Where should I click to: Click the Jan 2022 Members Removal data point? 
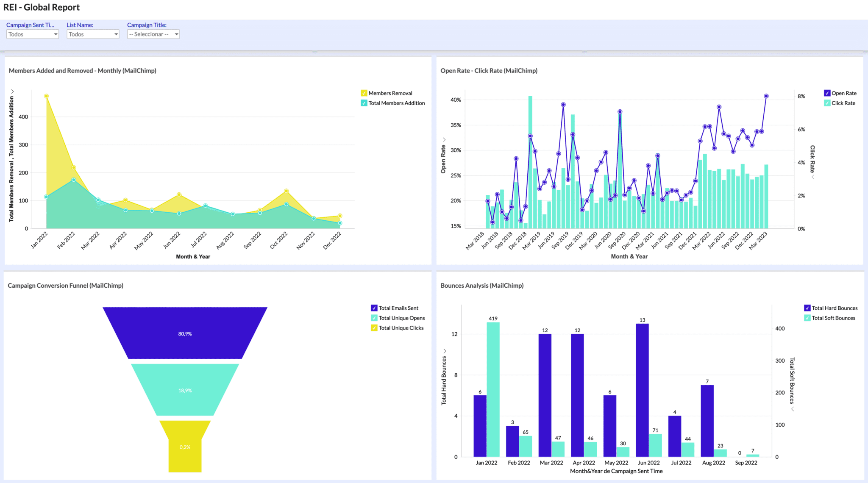click(46, 96)
